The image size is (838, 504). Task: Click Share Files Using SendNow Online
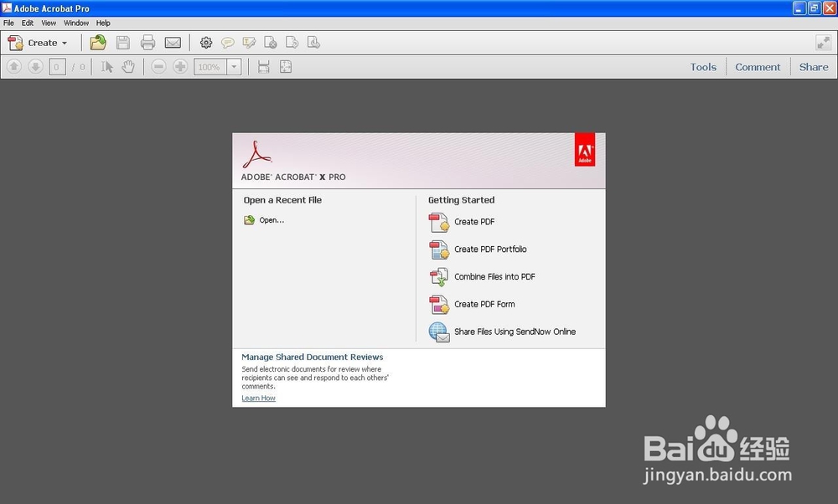[x=515, y=332]
